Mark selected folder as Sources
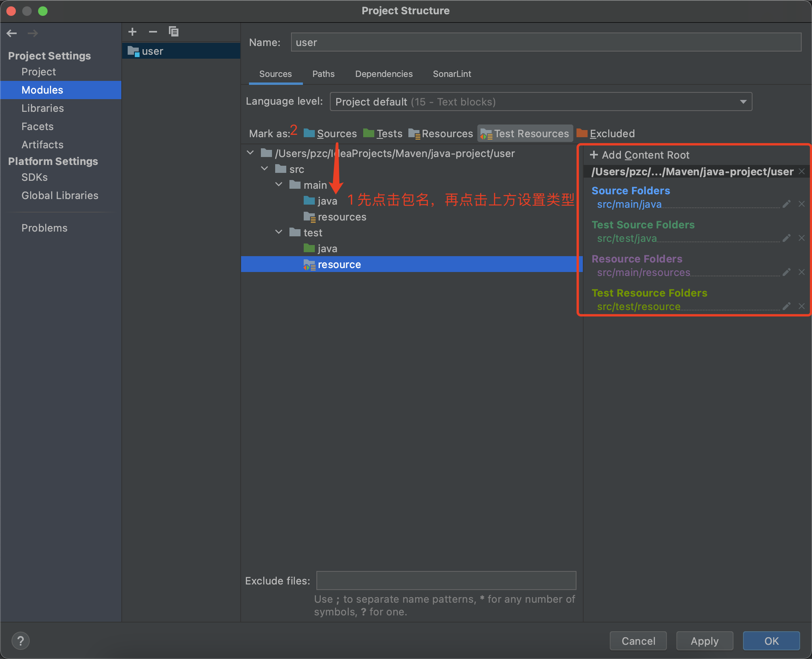 point(330,134)
